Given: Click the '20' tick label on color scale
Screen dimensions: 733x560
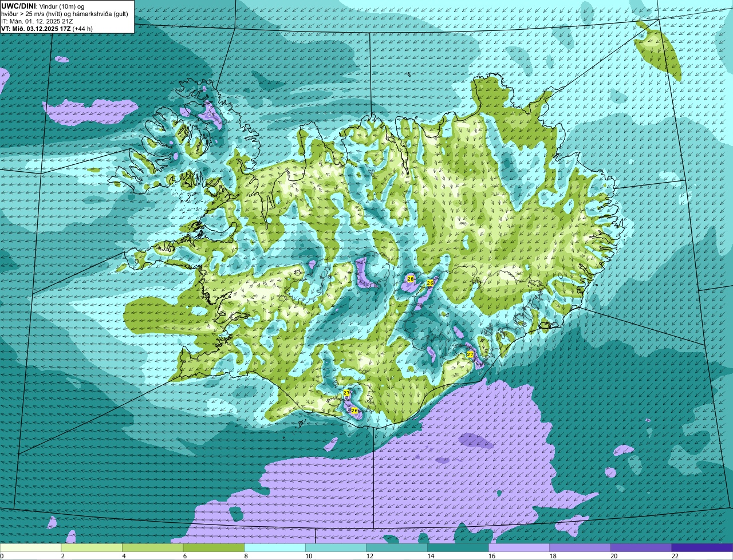Looking at the screenshot, I should point(614,555).
